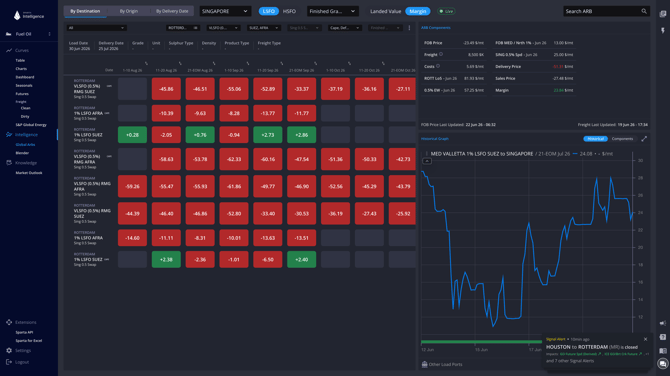Image resolution: width=670 pixels, height=376 pixels.
Task: Click the ARB Components heading
Action: tap(435, 27)
